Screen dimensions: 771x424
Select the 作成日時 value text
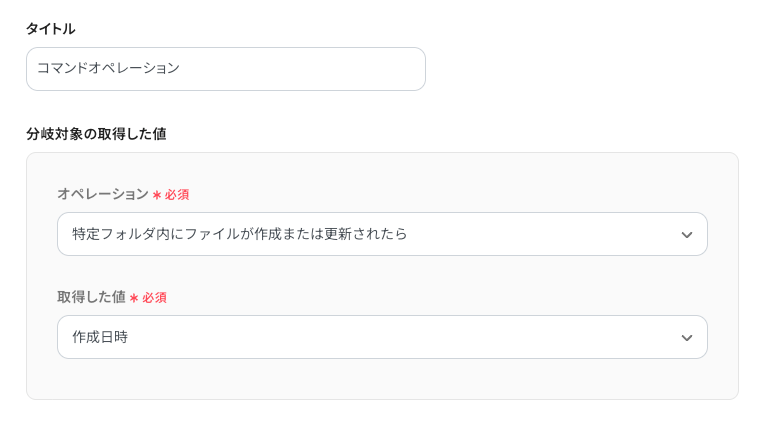point(100,337)
